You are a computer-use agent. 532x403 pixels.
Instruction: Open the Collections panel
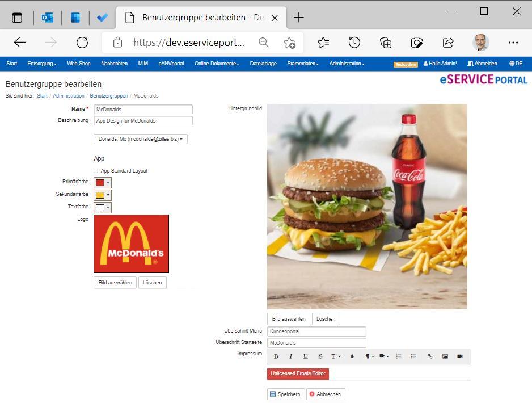point(386,43)
